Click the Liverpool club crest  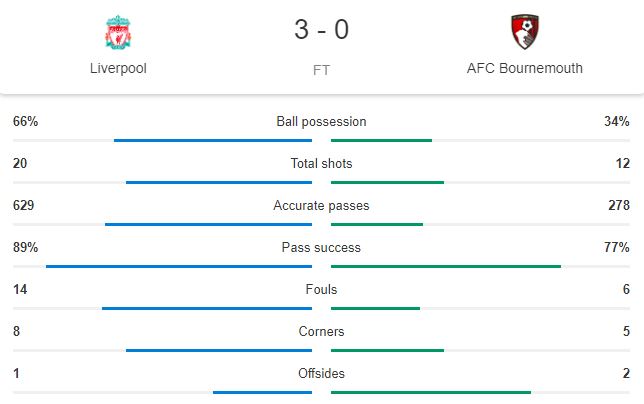point(118,32)
